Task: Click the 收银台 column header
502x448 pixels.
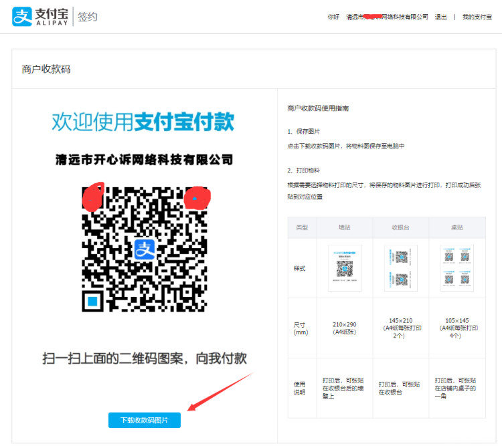Action: click(x=400, y=227)
